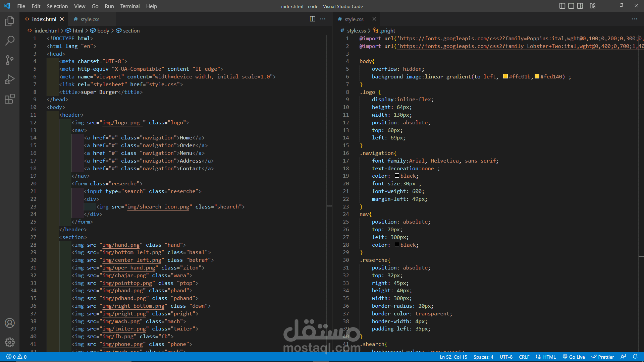
Task: Toggle the bottom panel layout button
Action: point(571,6)
